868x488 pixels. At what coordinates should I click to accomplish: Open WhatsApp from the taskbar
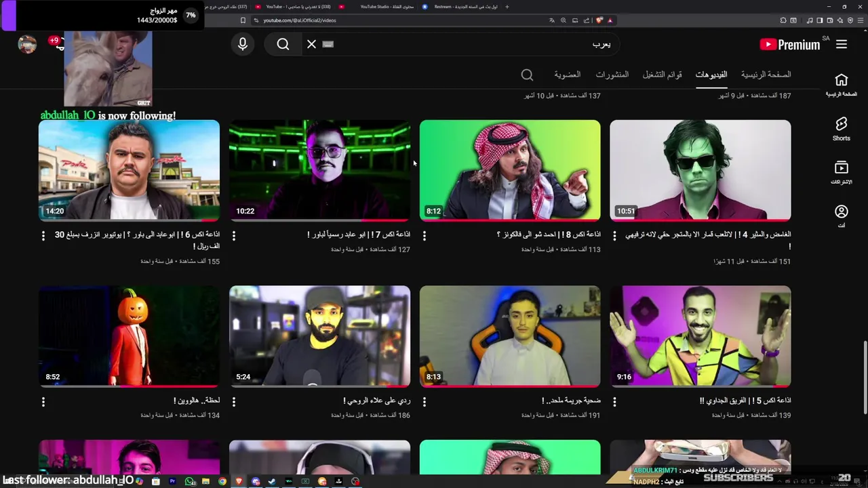(189, 481)
